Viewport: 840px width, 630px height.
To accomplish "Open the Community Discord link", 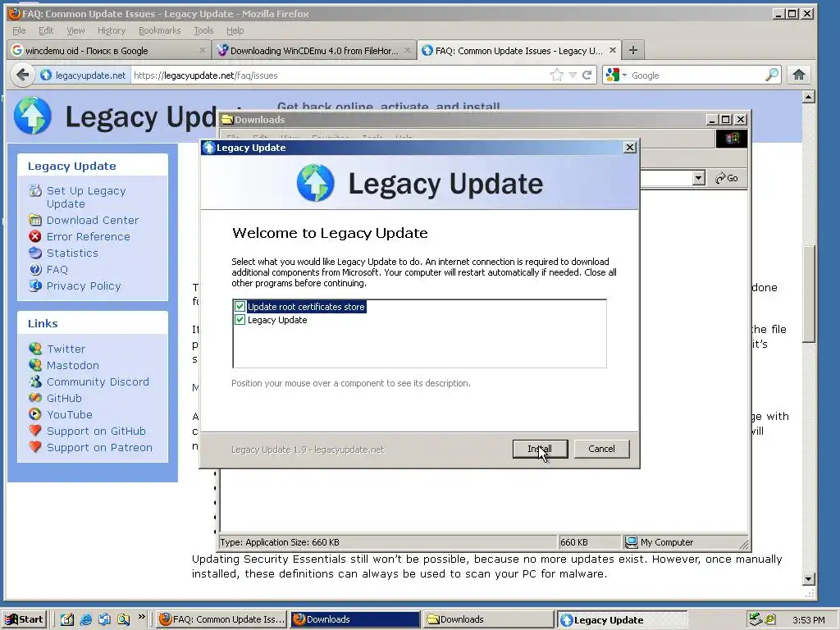I will [x=98, y=382].
